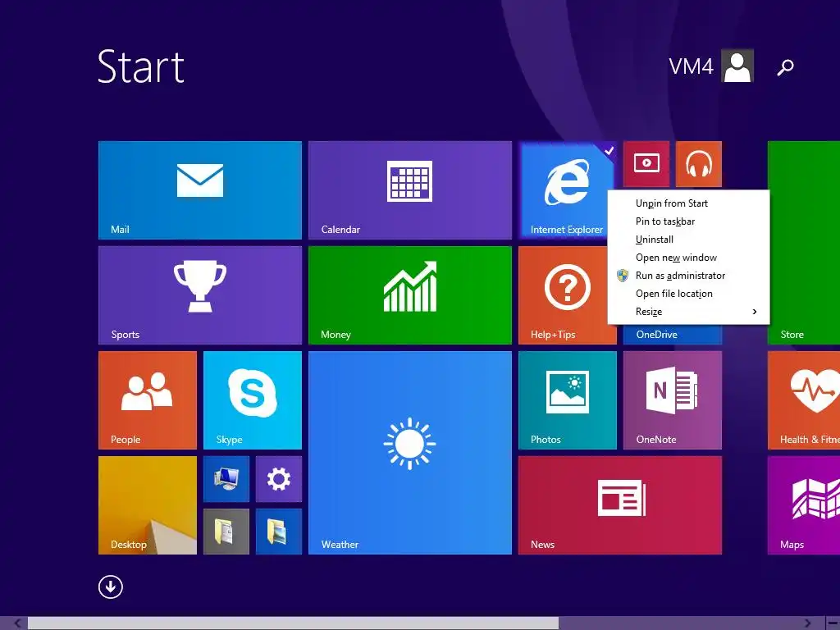Open the Help+Tips tile
Viewport: 840px width, 630px height.
[x=563, y=295]
